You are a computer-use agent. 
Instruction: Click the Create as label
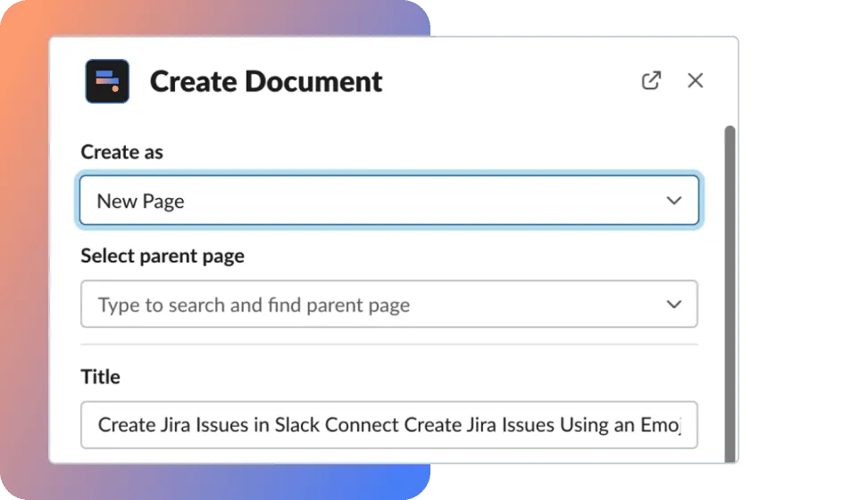pos(122,152)
